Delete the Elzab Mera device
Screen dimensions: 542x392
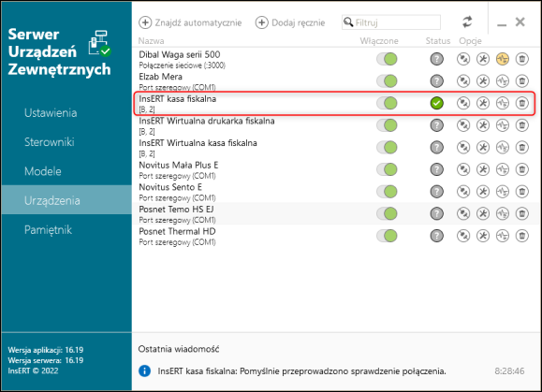522,81
